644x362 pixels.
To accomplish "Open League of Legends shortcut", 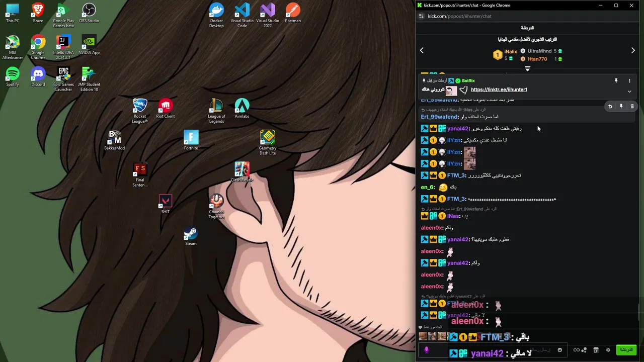I will (x=216, y=111).
